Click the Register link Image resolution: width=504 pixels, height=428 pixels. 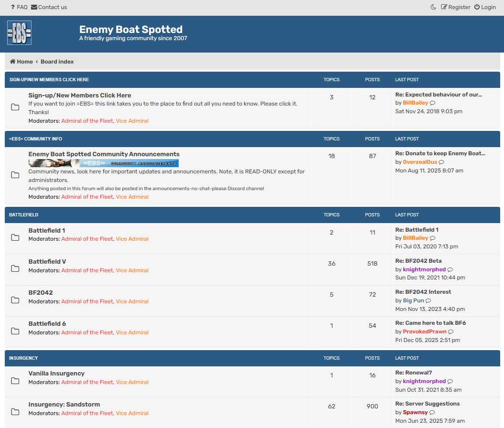[455, 7]
